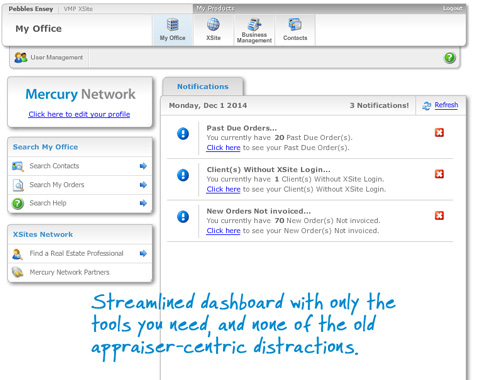Click the Logout link

pyautogui.click(x=453, y=8)
